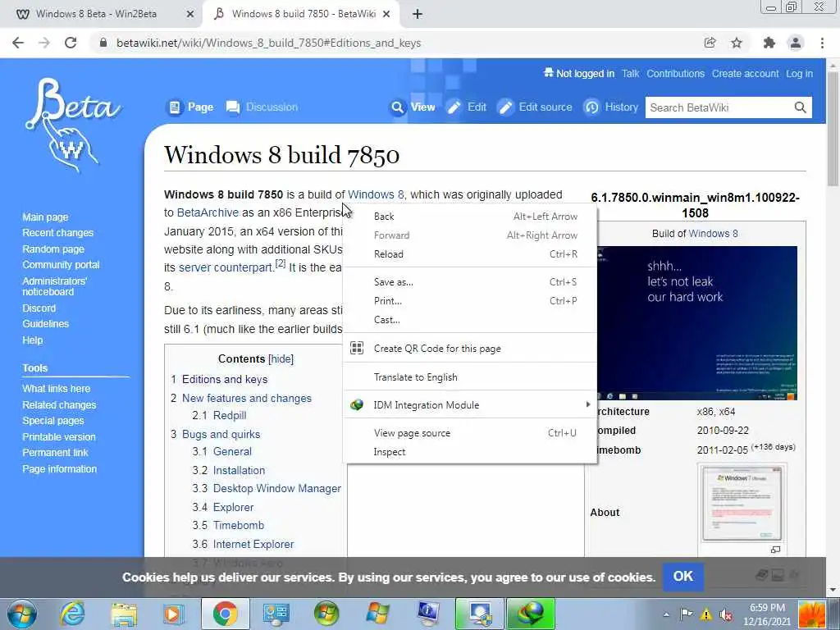This screenshot has width=840, height=630.
Task: Click the share page icon in address bar
Action: pyautogui.click(x=710, y=43)
